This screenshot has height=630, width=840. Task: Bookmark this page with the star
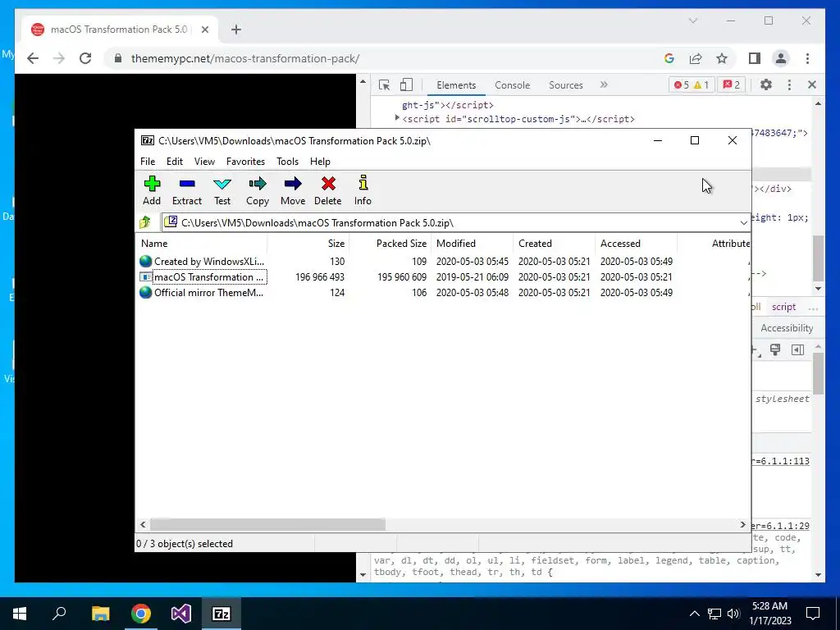[x=722, y=58]
